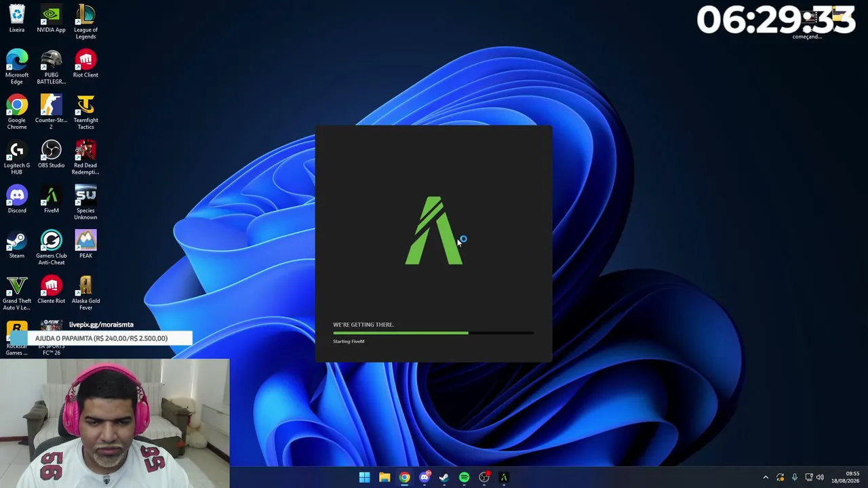Click the microphone icon in system tray

pos(794,477)
